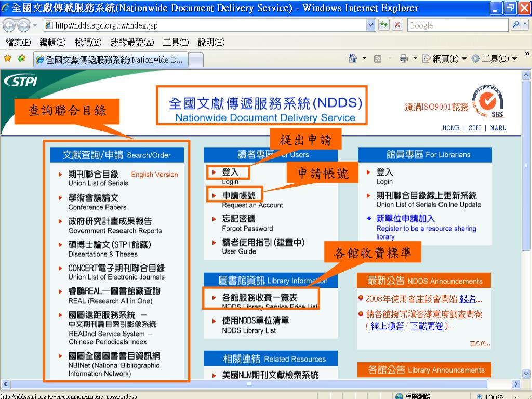
Task: Open the NARL header link
Action: pos(498,128)
